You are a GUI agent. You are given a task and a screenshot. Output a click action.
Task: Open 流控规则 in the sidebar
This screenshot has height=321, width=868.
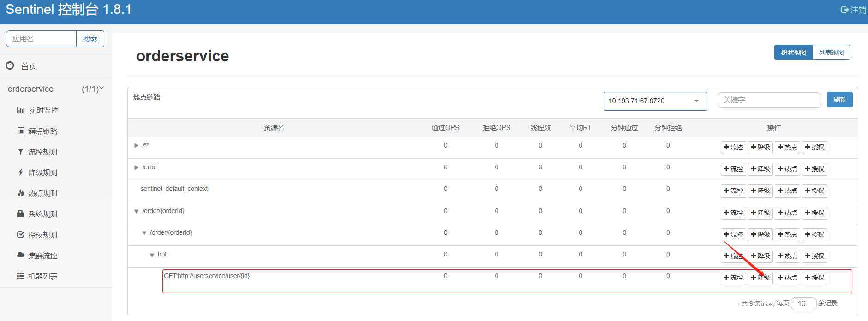43,152
